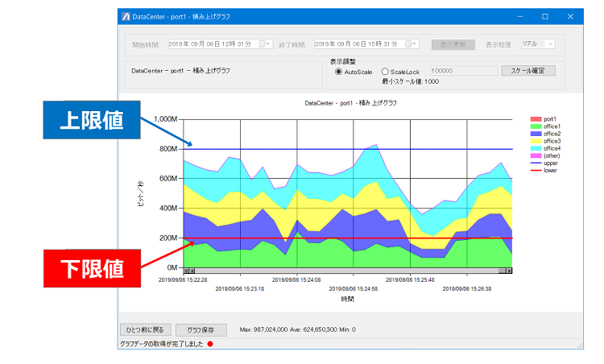
Task: Click the scale value input field
Action: 463,71
